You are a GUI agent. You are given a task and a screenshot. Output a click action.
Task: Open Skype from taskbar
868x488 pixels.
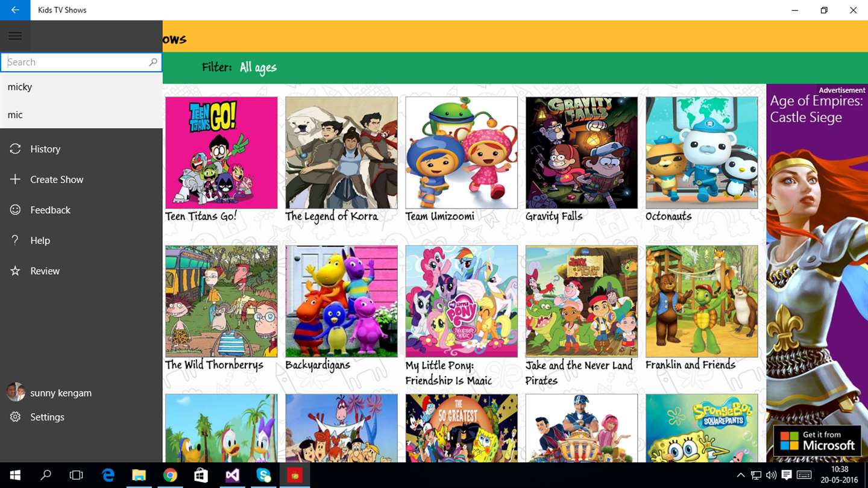(263, 475)
